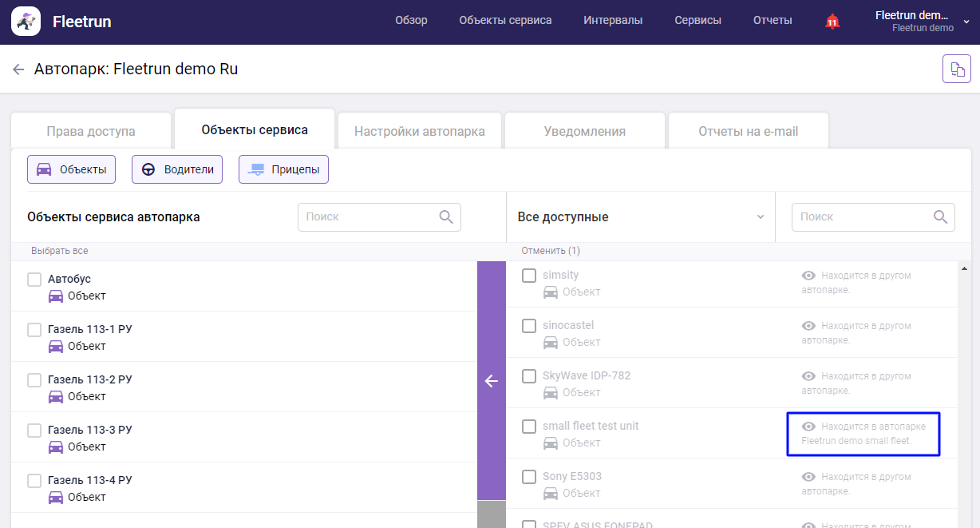980x528 pixels.
Task: Open the Fleetrun demo account dropdown
Action: (x=910, y=22)
